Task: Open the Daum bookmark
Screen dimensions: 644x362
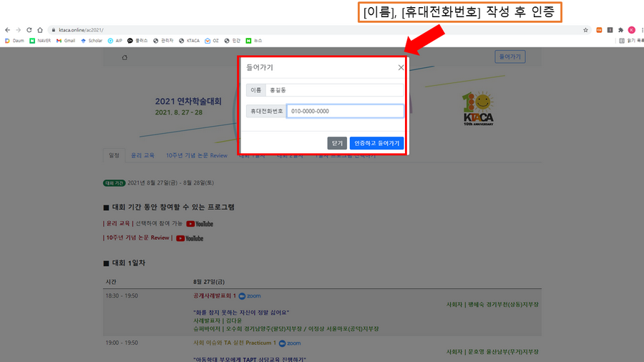Action: 14,41
